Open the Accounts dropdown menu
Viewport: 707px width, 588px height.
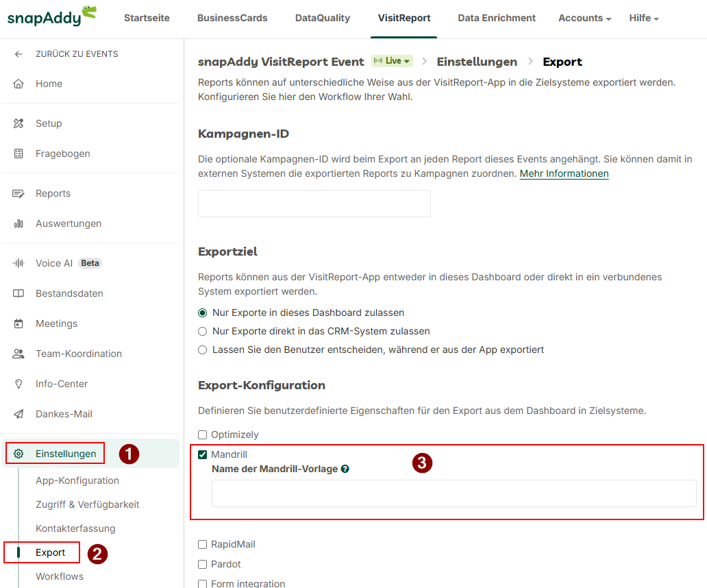point(585,18)
